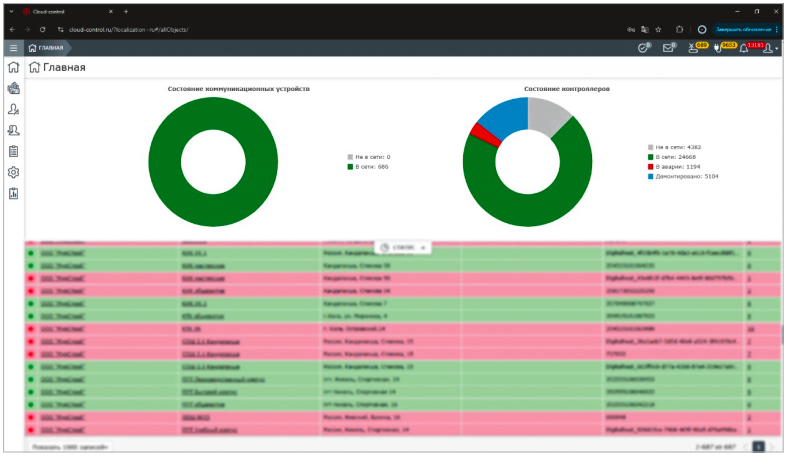The width and height of the screenshot is (787, 457).
Task: Open the hamburger menu in the header
Action: [14, 48]
